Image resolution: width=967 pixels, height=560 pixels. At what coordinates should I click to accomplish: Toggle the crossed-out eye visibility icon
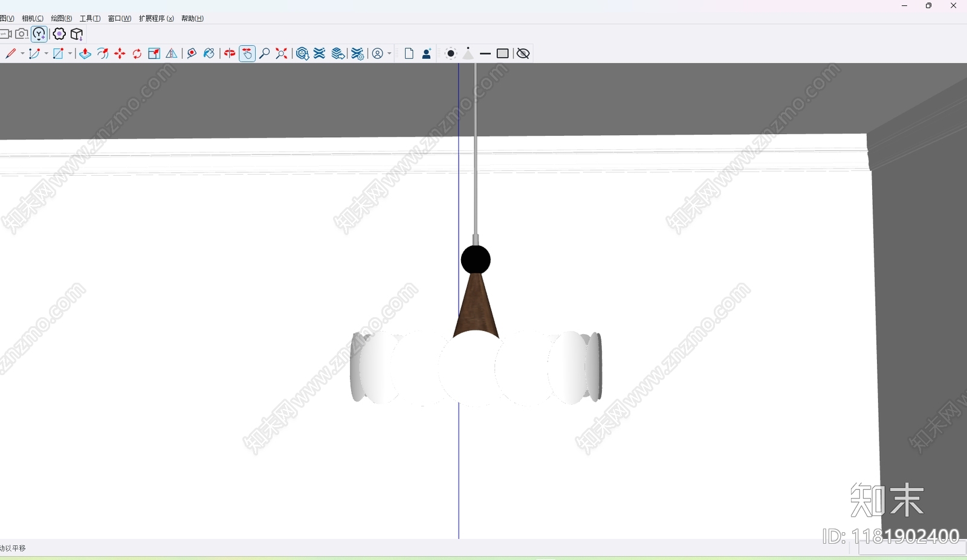click(x=523, y=54)
